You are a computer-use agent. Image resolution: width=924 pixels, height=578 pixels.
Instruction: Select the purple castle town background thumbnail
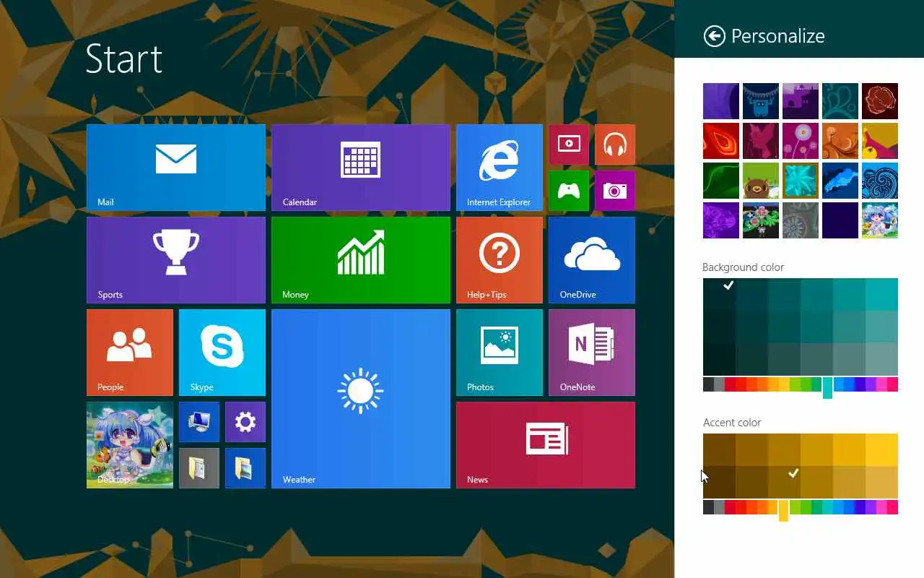coord(801,101)
